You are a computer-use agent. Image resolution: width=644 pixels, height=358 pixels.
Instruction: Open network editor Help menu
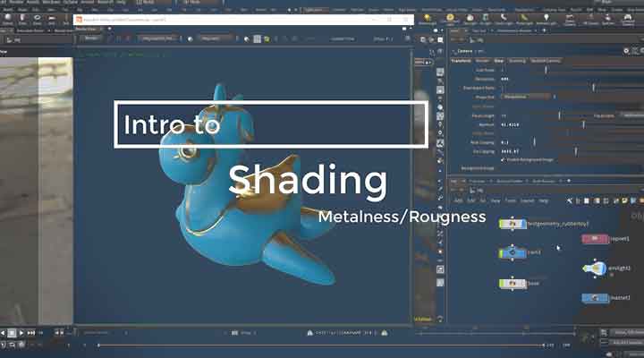(x=544, y=201)
